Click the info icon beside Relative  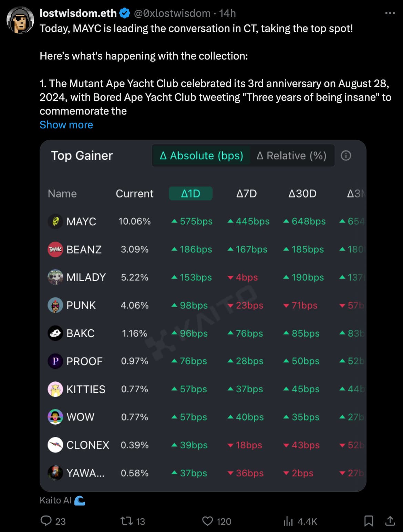click(346, 156)
